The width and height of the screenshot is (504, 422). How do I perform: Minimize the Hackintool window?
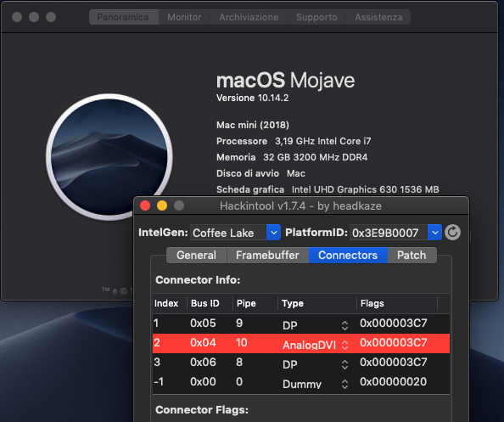(162, 205)
